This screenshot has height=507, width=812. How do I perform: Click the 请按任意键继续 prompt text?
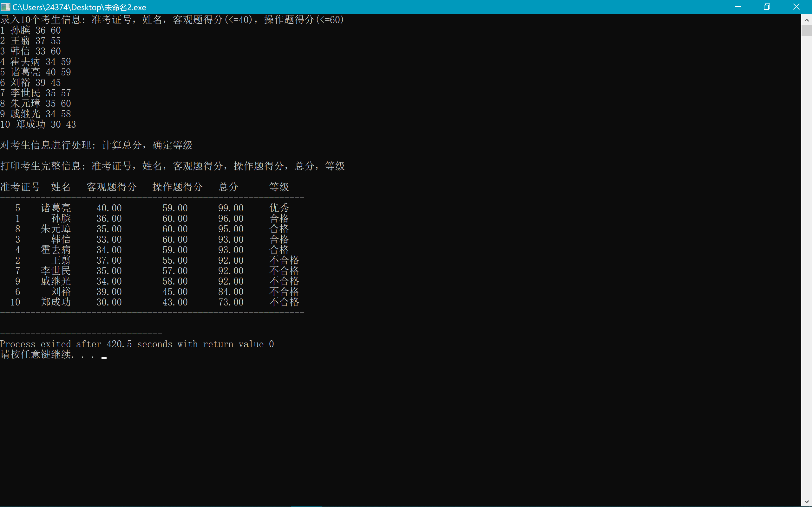(36, 355)
